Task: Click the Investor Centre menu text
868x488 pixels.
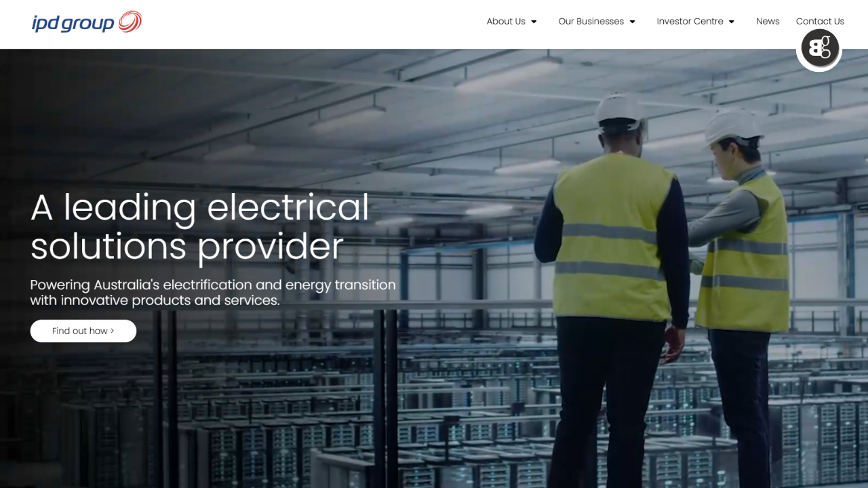Action: click(690, 22)
